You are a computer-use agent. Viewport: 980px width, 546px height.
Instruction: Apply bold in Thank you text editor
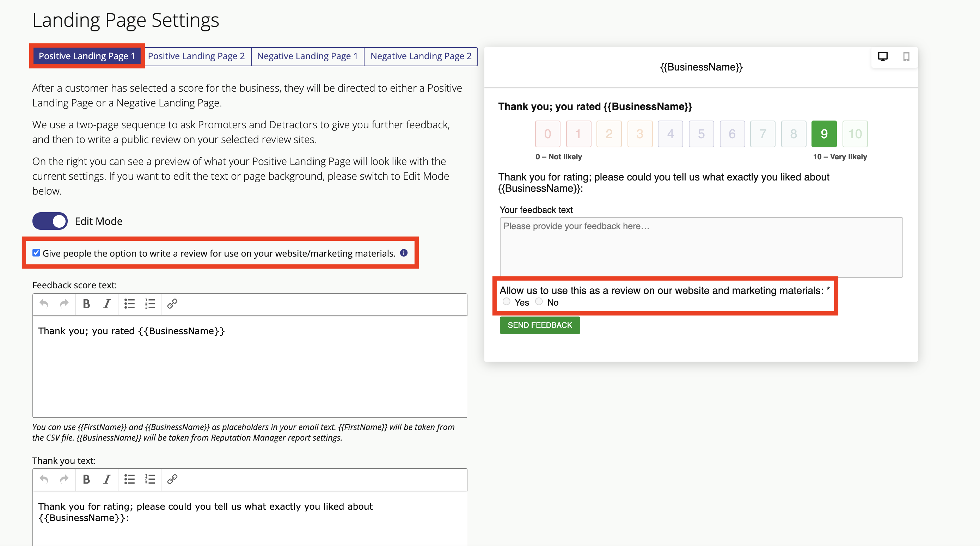tap(86, 479)
